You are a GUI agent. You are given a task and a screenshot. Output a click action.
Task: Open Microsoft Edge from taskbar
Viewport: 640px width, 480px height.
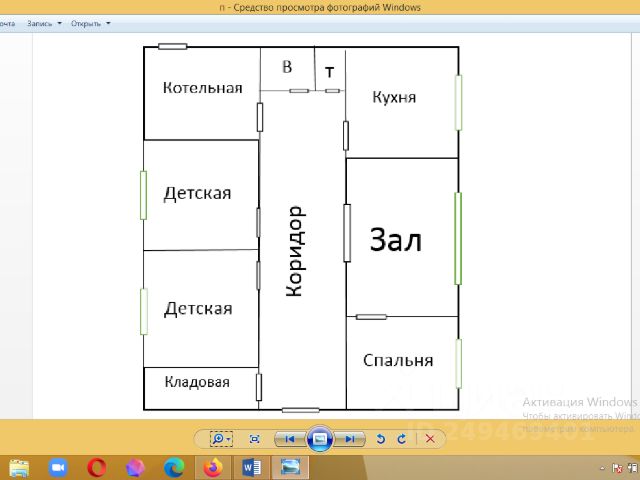click(x=174, y=467)
